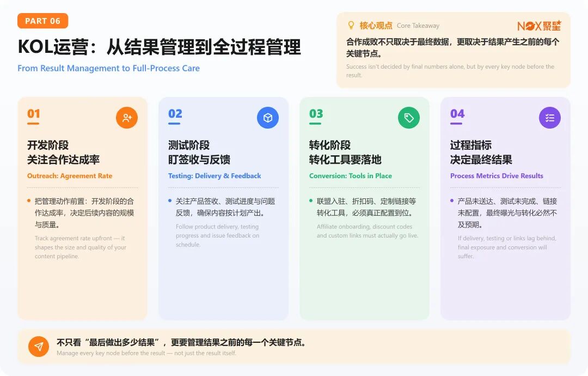Image resolution: width=588 pixels, height=376 pixels.
Task: Click Outreach: Agreement Rate label
Action: pyautogui.click(x=70, y=175)
